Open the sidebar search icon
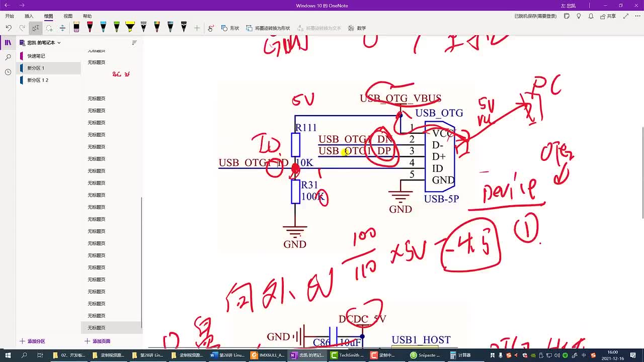This screenshot has height=362, width=644. click(8, 57)
